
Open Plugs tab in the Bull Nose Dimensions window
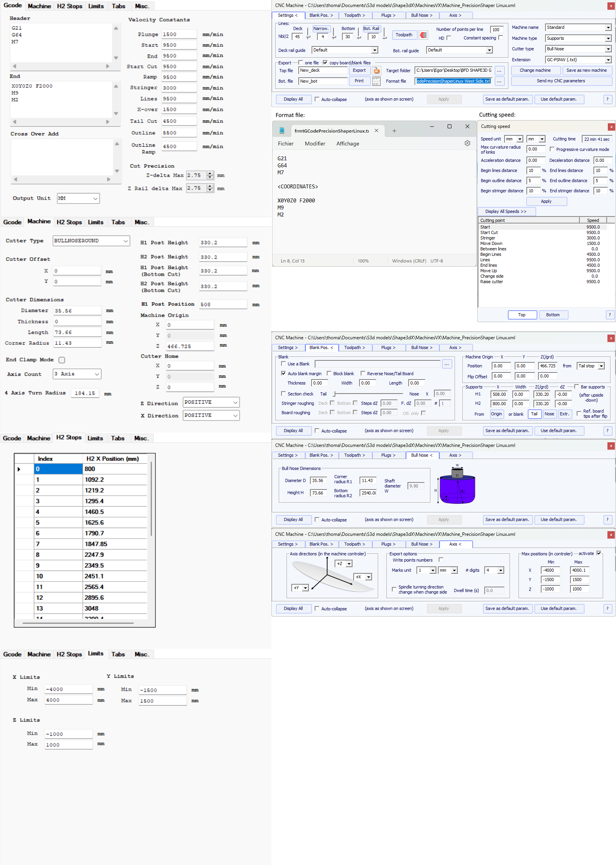pos(388,455)
